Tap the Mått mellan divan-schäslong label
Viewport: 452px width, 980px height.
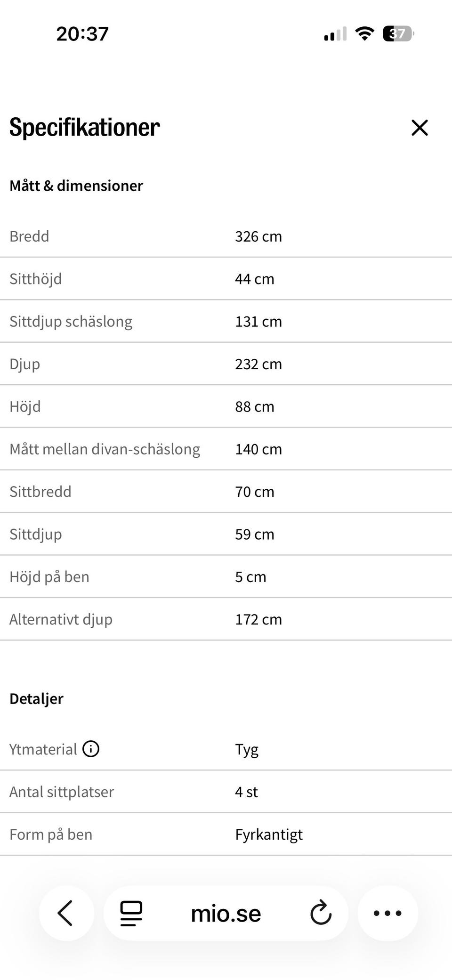click(105, 449)
